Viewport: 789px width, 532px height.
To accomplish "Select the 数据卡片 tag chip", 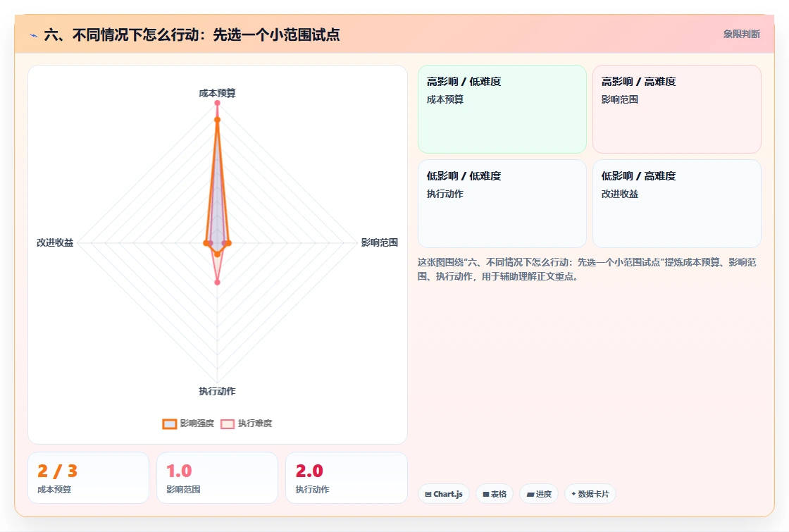I will pos(590,494).
